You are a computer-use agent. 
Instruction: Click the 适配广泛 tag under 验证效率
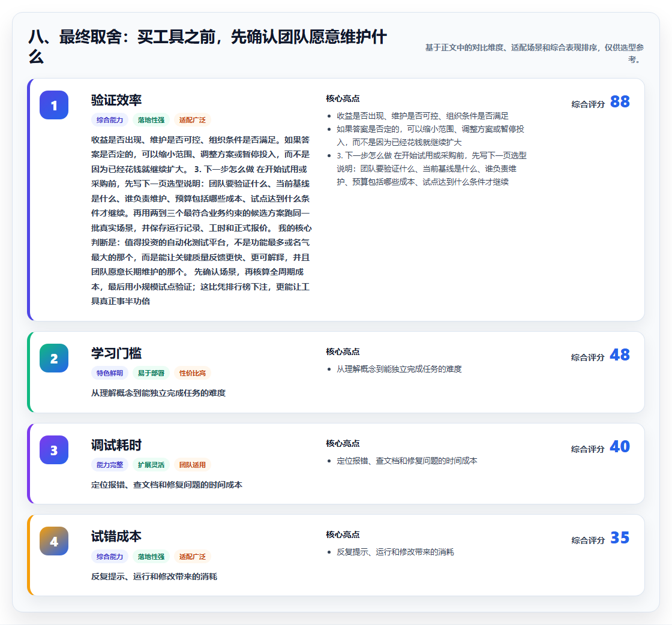[193, 120]
